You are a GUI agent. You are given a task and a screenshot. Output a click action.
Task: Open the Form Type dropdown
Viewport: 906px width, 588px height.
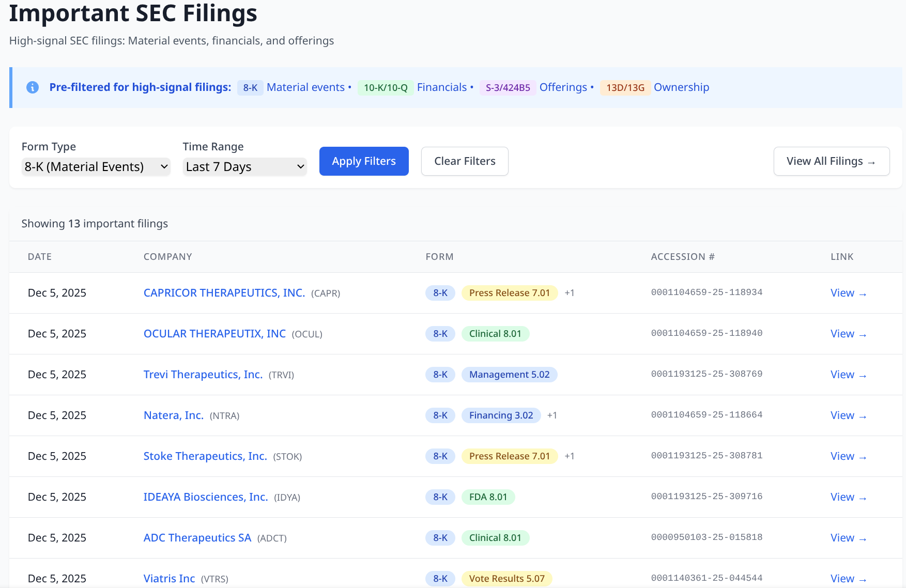click(96, 166)
